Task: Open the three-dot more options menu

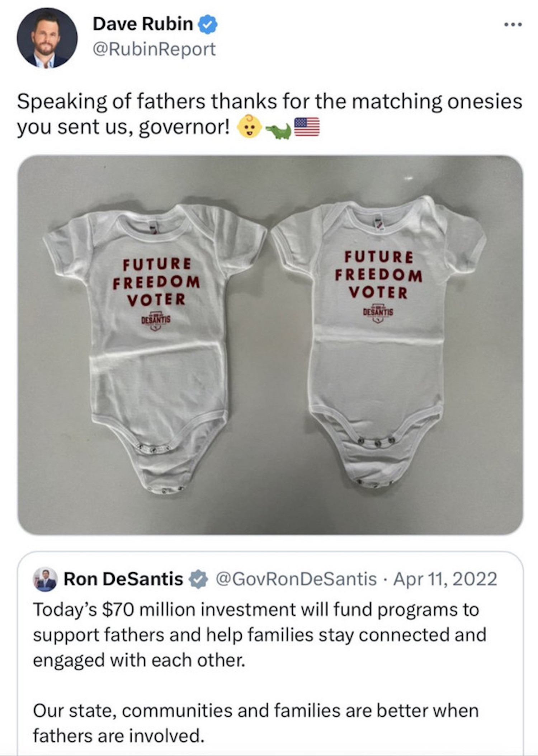Action: [513, 25]
